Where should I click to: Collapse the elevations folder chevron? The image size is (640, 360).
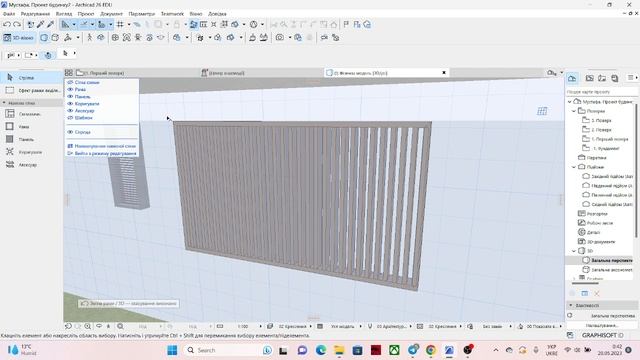[574, 167]
